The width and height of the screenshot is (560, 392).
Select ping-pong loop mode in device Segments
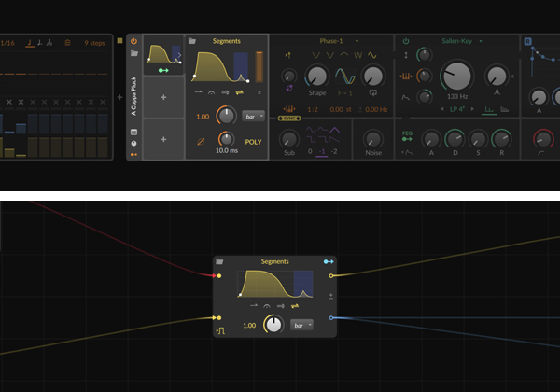[x=240, y=92]
